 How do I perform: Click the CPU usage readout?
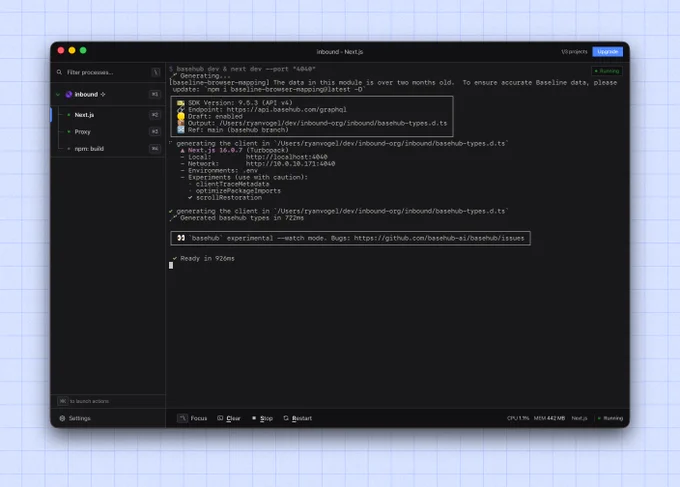coord(518,418)
